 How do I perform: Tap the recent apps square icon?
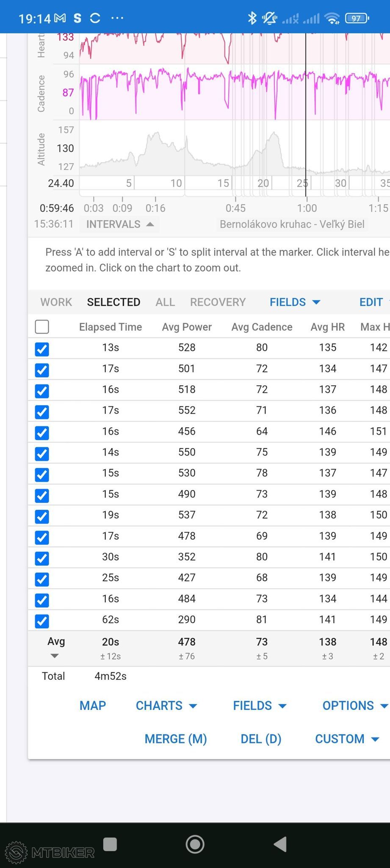click(x=110, y=844)
